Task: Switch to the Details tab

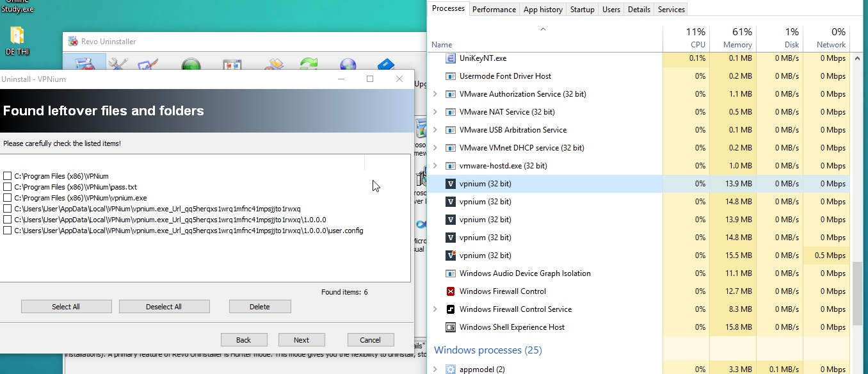Action: 639,10
